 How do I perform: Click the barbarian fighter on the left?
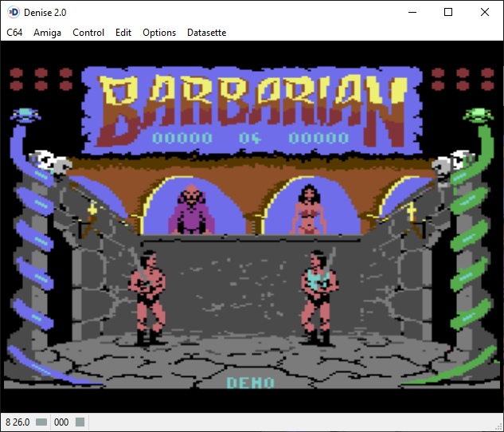click(x=147, y=297)
